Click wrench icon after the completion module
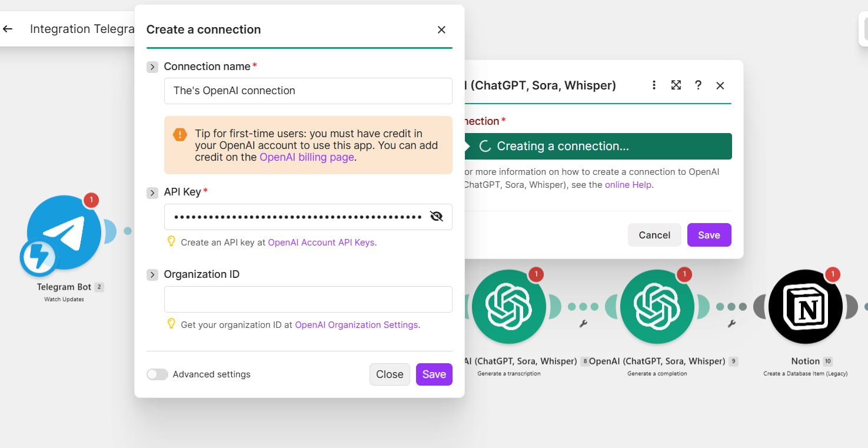The width and height of the screenshot is (868, 448). 732,323
